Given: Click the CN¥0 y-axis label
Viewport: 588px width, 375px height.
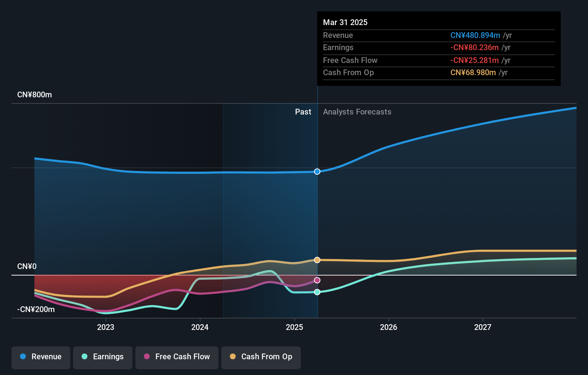Looking at the screenshot, I should (27, 267).
